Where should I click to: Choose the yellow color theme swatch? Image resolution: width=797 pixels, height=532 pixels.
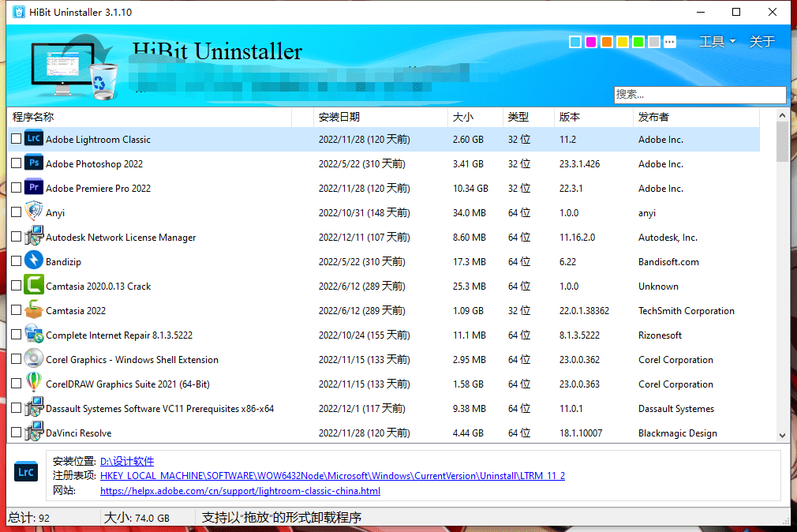[x=623, y=42]
